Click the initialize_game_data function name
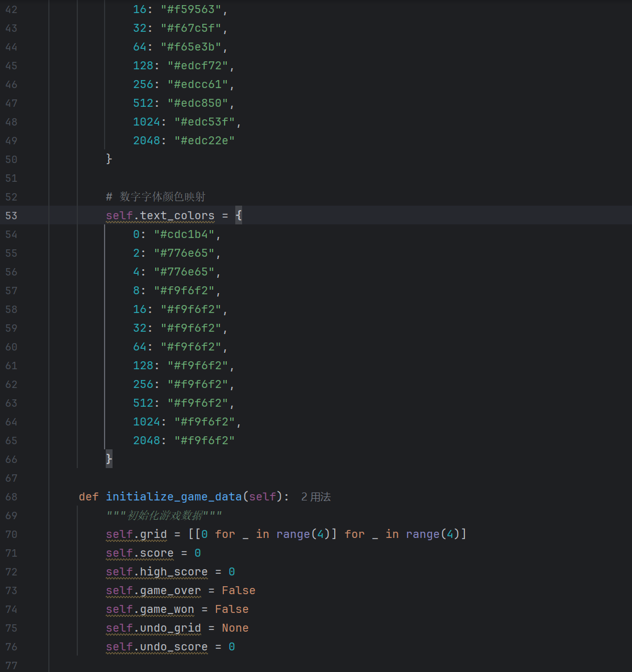This screenshot has height=672, width=632. pyautogui.click(x=174, y=497)
